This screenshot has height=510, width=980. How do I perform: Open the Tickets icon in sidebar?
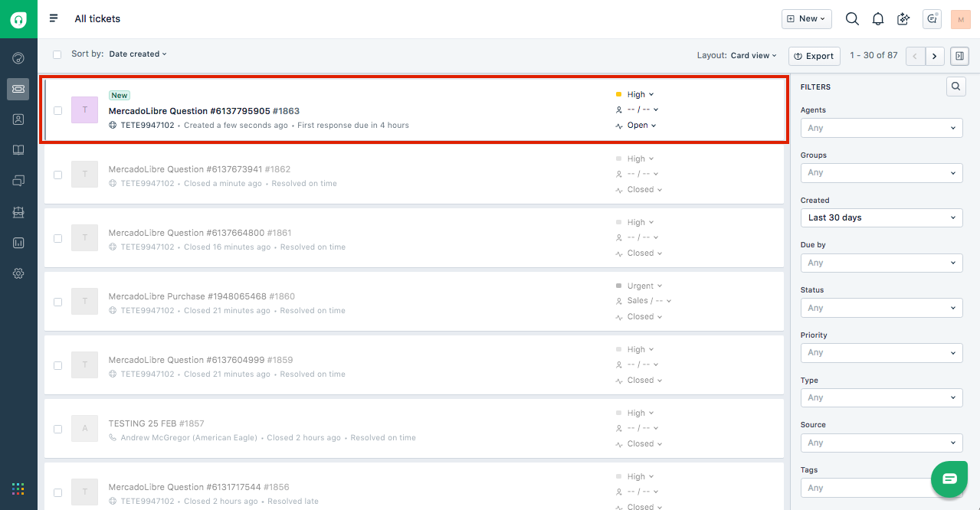coord(18,89)
